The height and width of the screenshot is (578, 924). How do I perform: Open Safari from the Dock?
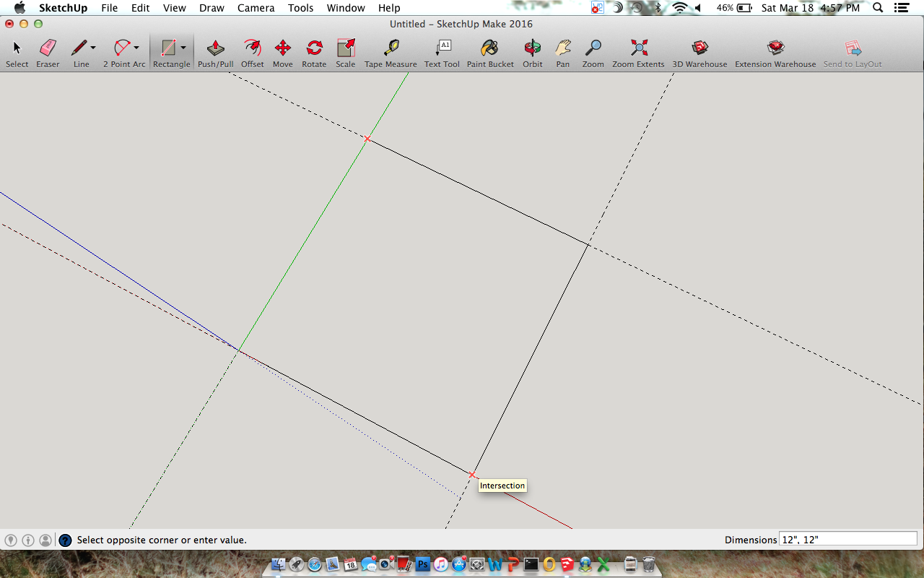[314, 564]
